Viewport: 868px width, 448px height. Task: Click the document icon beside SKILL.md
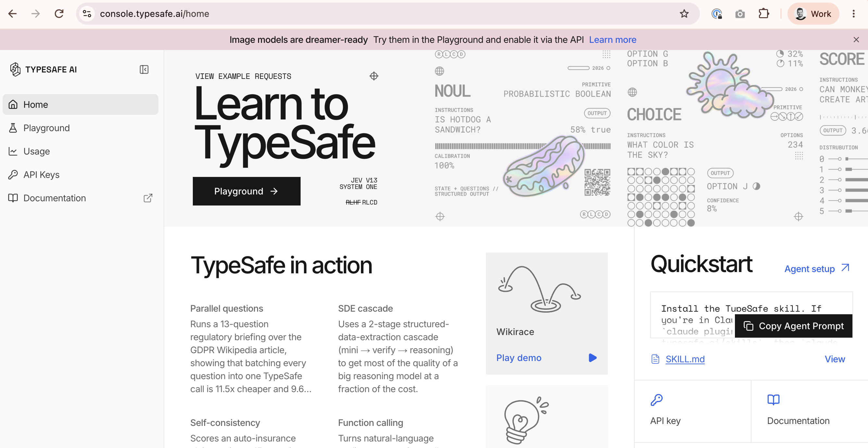coord(655,359)
